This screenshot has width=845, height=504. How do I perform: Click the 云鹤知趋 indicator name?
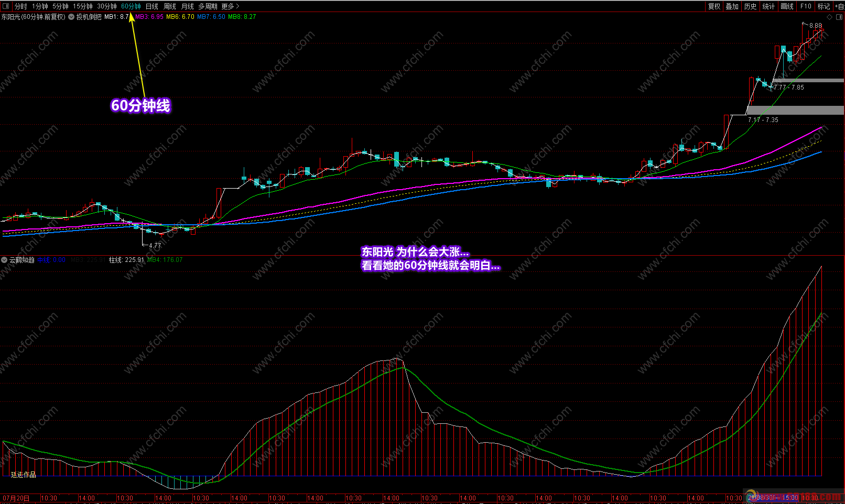[x=22, y=260]
